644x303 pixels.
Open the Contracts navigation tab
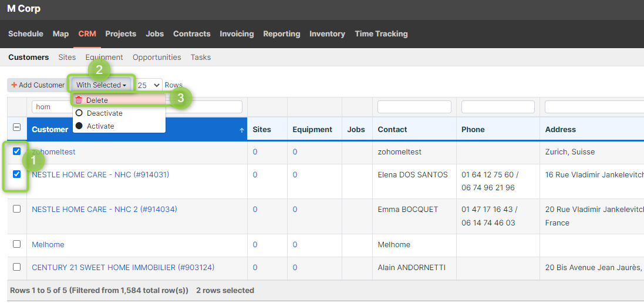pyautogui.click(x=192, y=33)
